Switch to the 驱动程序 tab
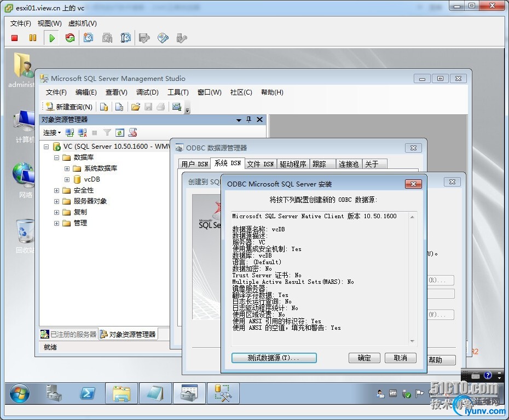The height and width of the screenshot is (420, 509). [x=293, y=164]
